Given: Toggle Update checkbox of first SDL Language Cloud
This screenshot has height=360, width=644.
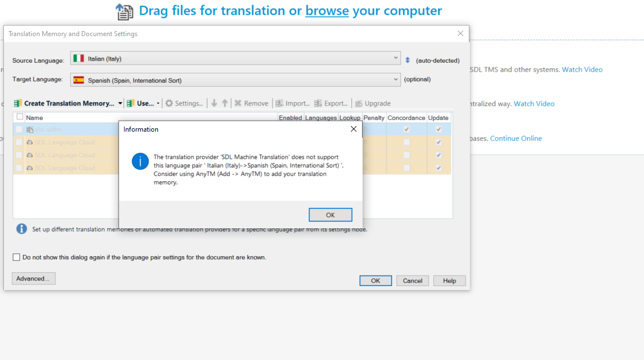Looking at the screenshot, I should [x=439, y=142].
